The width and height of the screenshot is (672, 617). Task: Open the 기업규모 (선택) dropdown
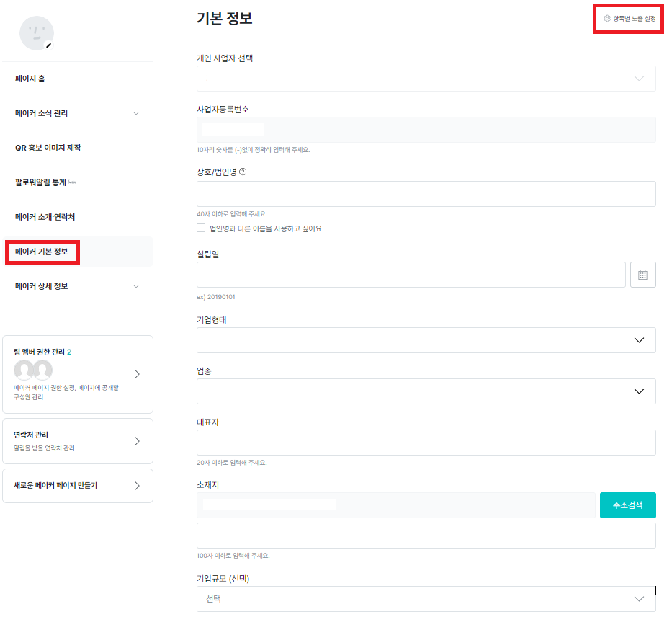pyautogui.click(x=426, y=599)
